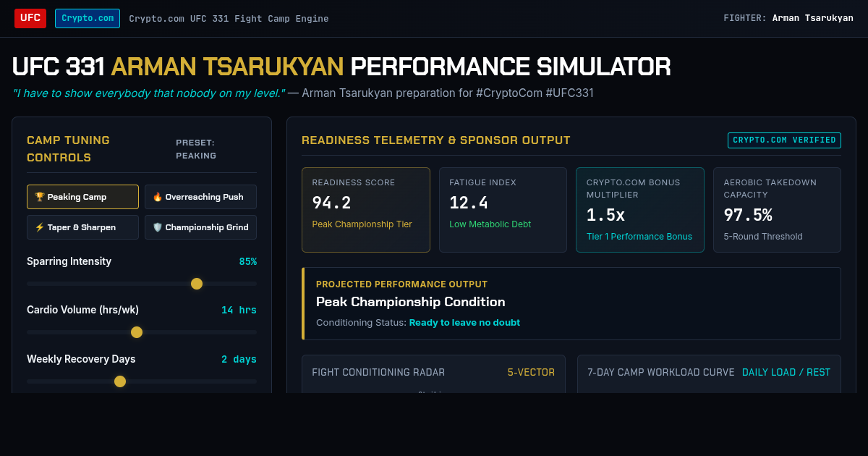Open the Aerobic Takedown Capacity card
Screen dimensions: 868x456
point(777,210)
